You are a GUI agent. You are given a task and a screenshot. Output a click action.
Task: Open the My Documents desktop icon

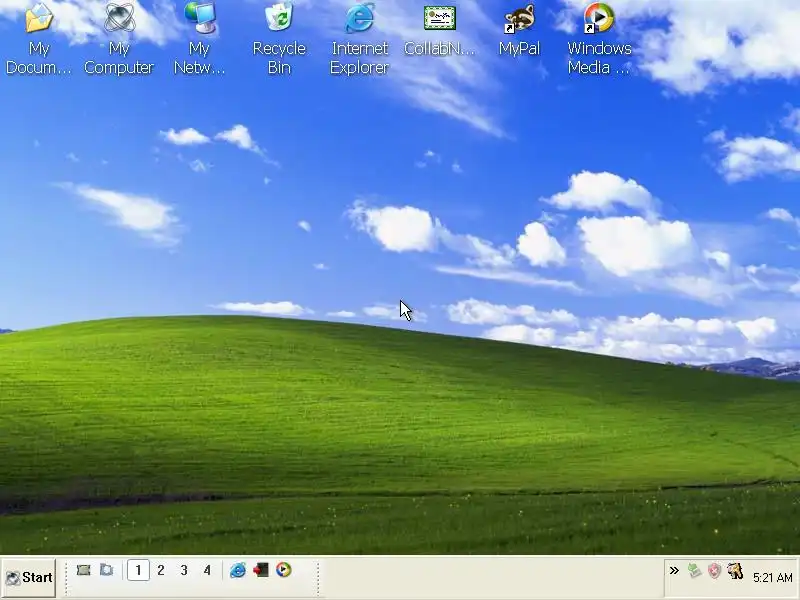coord(39,38)
